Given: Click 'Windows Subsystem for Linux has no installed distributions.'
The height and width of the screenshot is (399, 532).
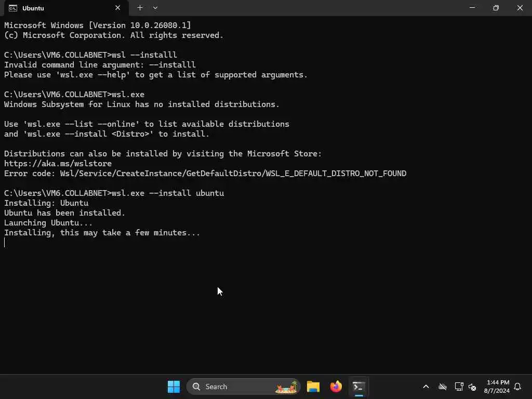Looking at the screenshot, I should pyautogui.click(x=142, y=104).
